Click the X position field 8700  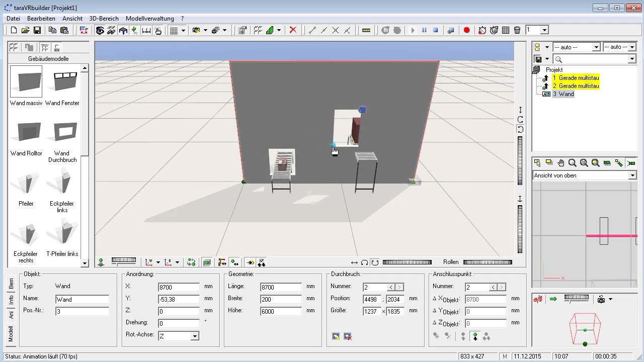click(179, 287)
